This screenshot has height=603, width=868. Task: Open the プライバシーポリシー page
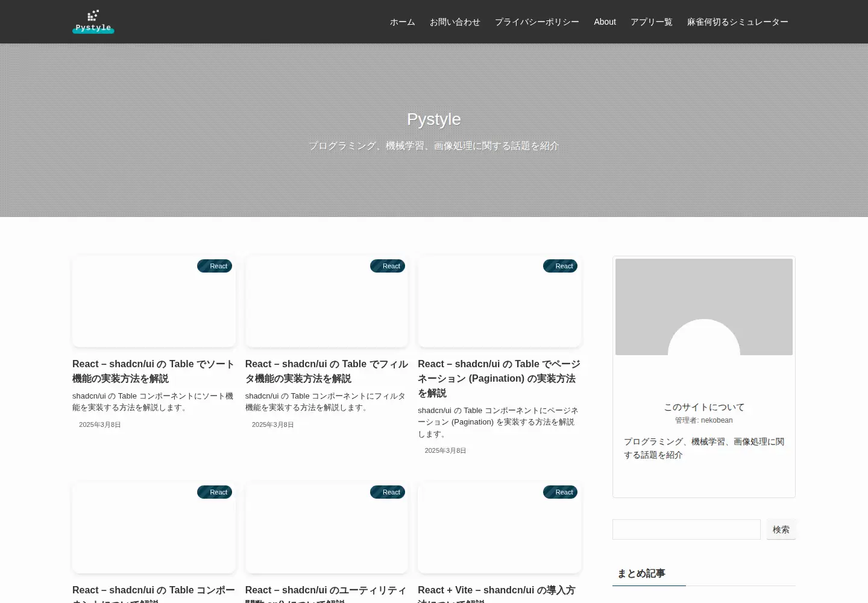coord(537,22)
